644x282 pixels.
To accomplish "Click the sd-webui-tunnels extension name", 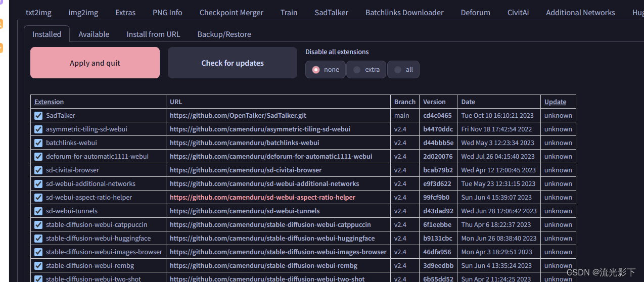I will pos(72,211).
